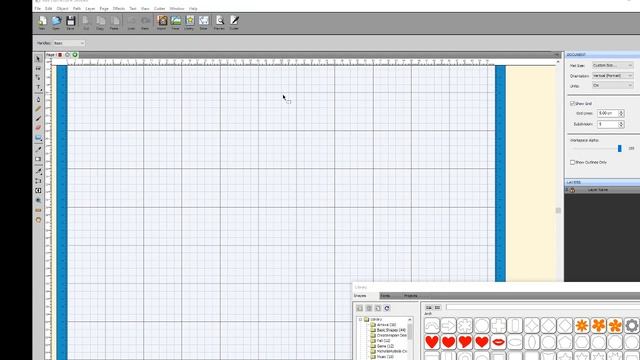The height and width of the screenshot is (360, 640).
Task: Enable Show Outlines Only checkbox
Action: [572, 162]
